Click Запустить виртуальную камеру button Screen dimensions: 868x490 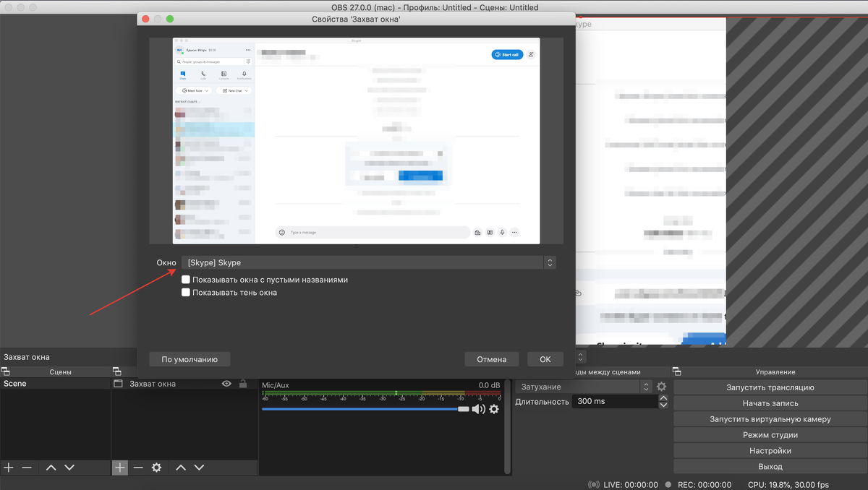[770, 419]
